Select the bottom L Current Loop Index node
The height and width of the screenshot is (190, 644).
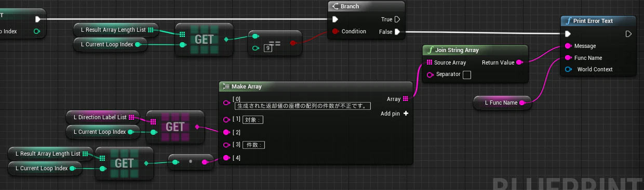[x=45, y=168]
